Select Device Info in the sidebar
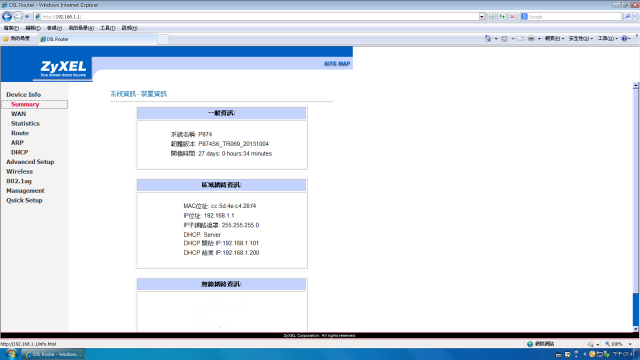The image size is (640, 360). point(23,95)
